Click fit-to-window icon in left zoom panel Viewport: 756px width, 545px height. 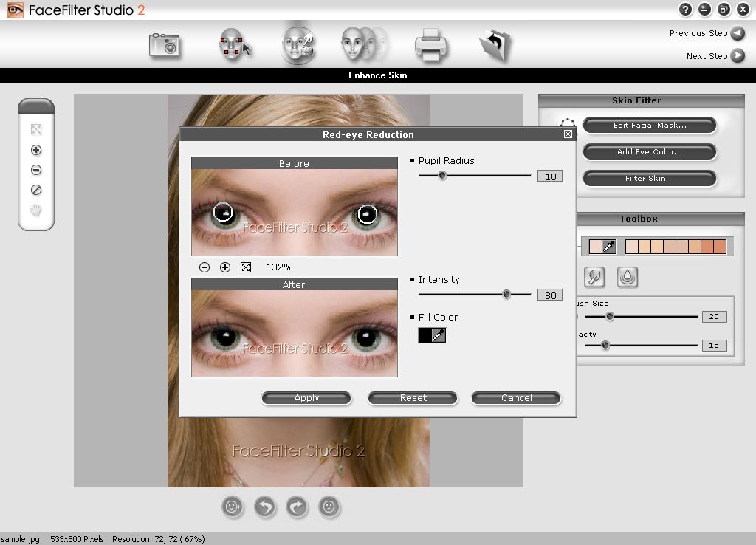35,129
